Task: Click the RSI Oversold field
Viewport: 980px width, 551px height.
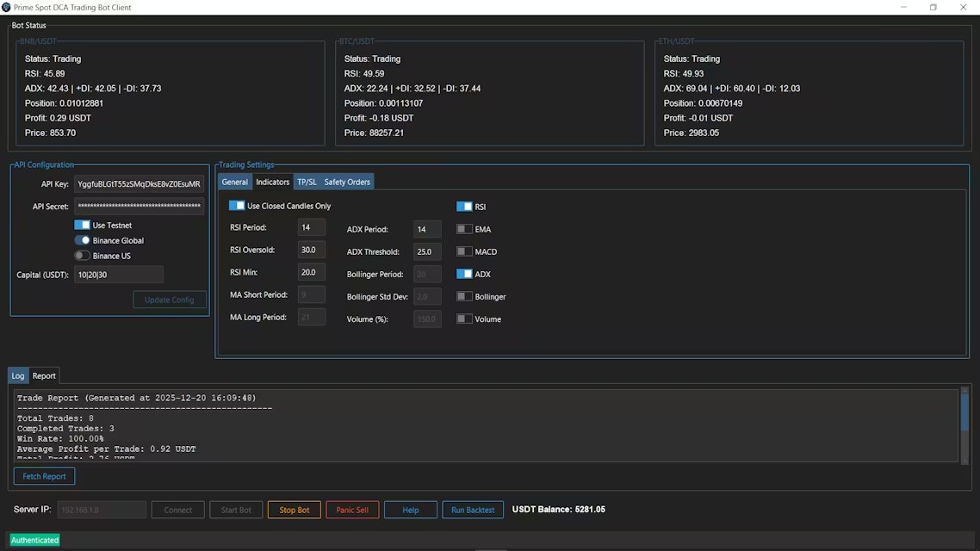Action: (x=311, y=250)
